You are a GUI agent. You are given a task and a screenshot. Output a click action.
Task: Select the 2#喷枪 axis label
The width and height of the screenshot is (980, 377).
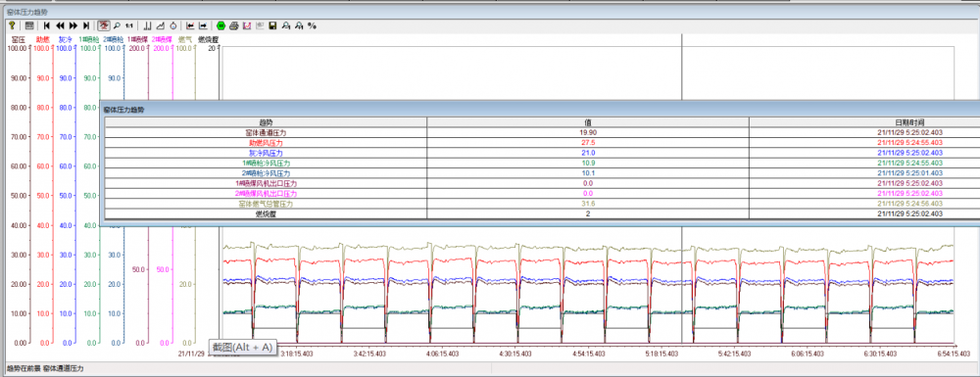(x=113, y=39)
